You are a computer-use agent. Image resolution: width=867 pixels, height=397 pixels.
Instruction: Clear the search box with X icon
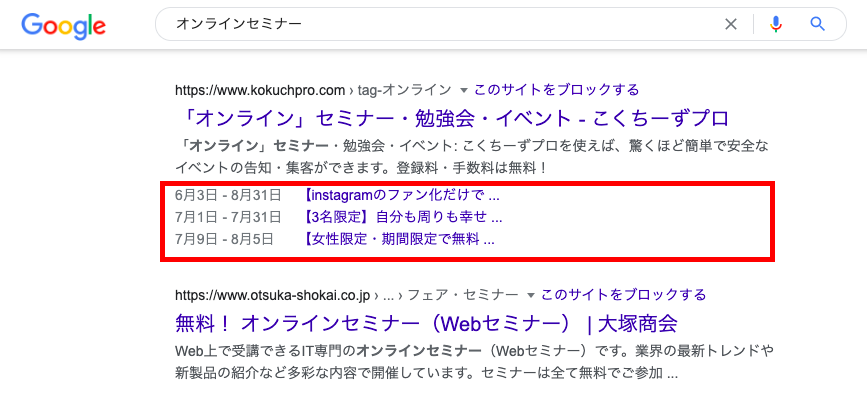(x=731, y=24)
